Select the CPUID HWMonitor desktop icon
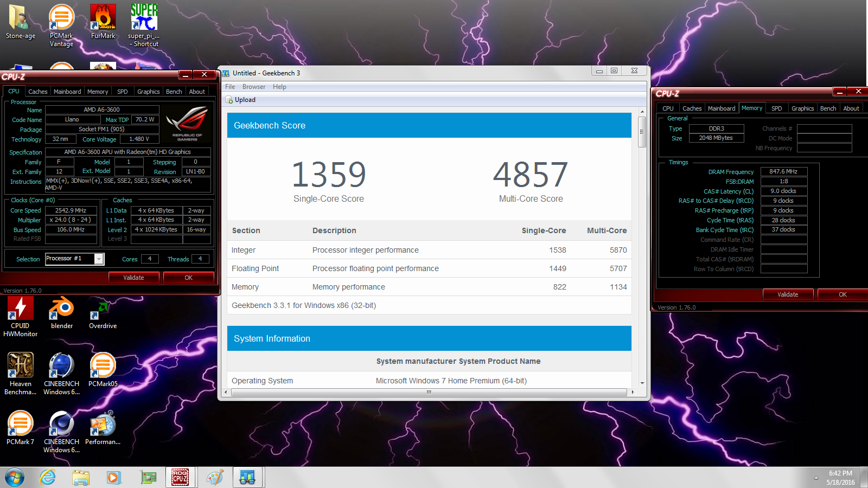The height and width of the screenshot is (488, 868). 21,316
